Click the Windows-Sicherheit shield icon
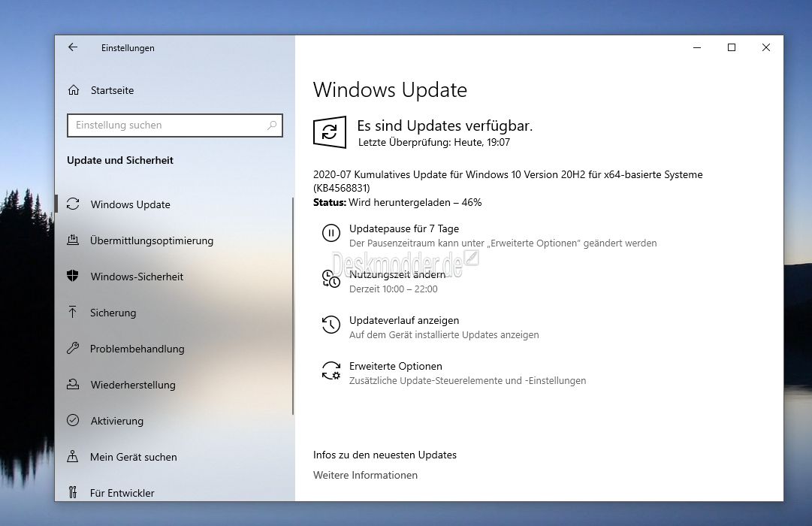 (73, 276)
